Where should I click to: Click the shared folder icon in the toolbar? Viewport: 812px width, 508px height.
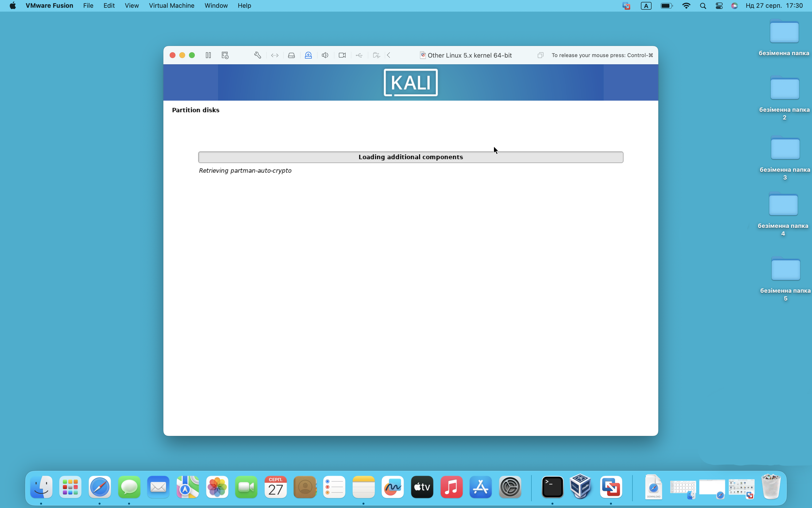(x=376, y=55)
